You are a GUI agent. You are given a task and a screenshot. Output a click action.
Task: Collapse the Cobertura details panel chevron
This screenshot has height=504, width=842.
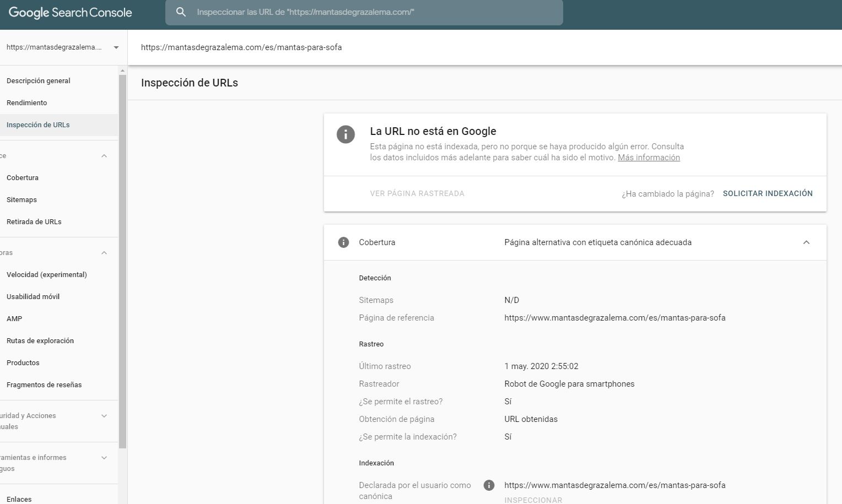(806, 242)
